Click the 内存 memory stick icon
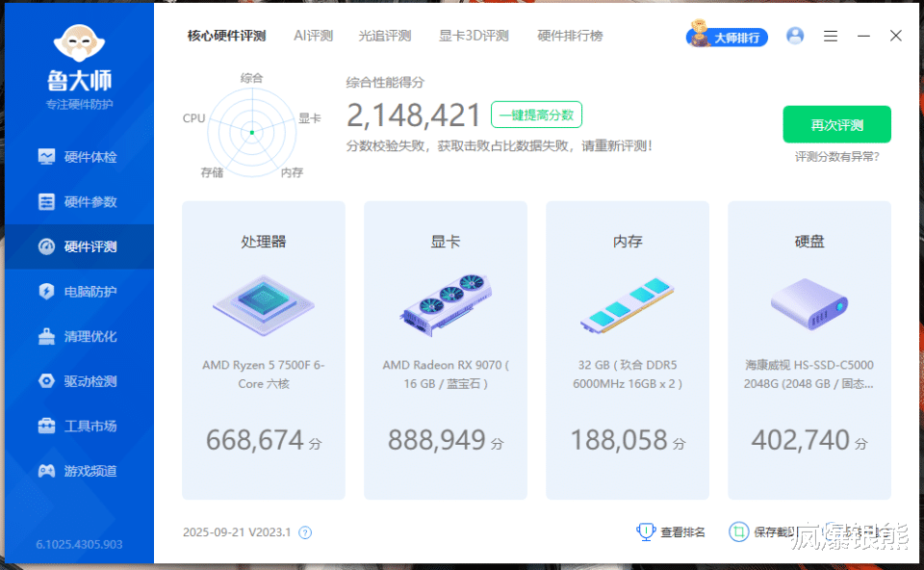The height and width of the screenshot is (570, 924). tap(627, 305)
